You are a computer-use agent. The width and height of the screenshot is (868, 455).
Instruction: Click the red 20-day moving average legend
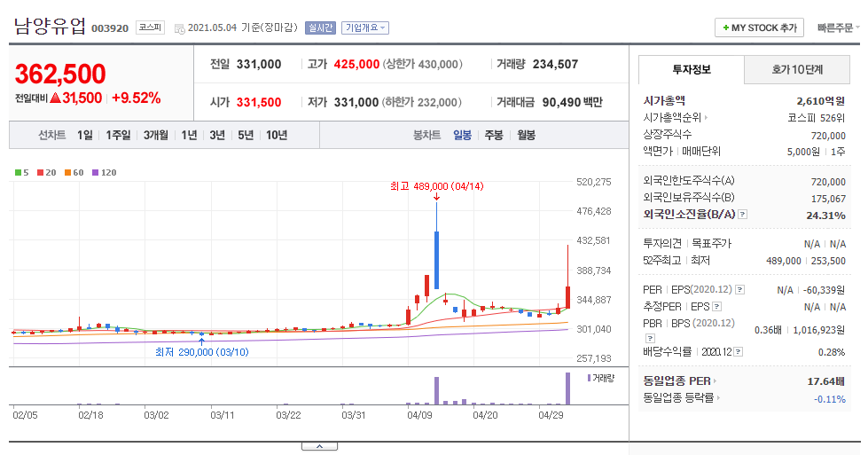point(46,173)
